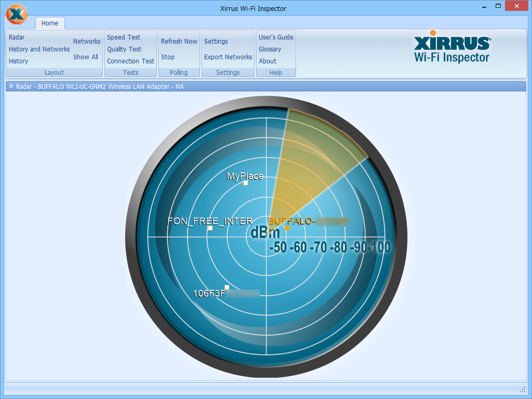Start the Quality Test
The width and height of the screenshot is (532, 399).
click(x=124, y=49)
